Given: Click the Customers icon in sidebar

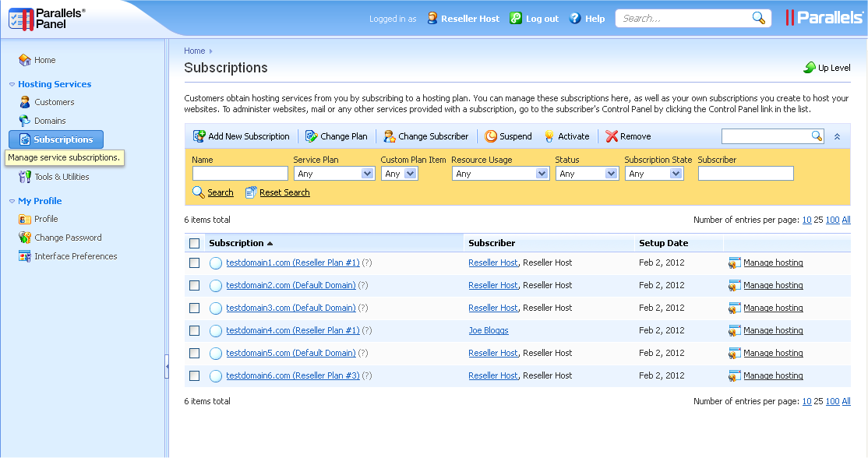Looking at the screenshot, I should (x=25, y=102).
